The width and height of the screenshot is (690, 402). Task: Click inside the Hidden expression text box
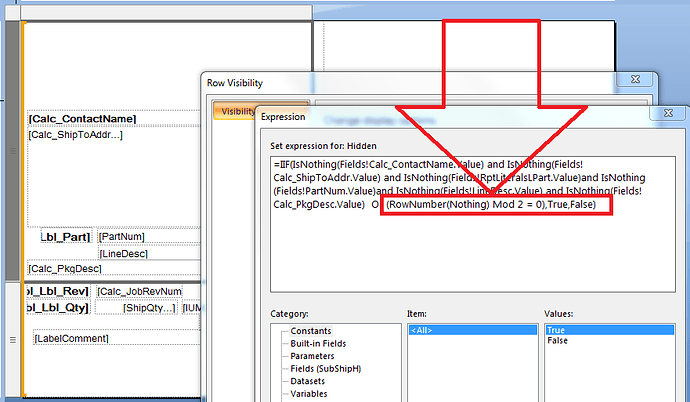(x=473, y=224)
